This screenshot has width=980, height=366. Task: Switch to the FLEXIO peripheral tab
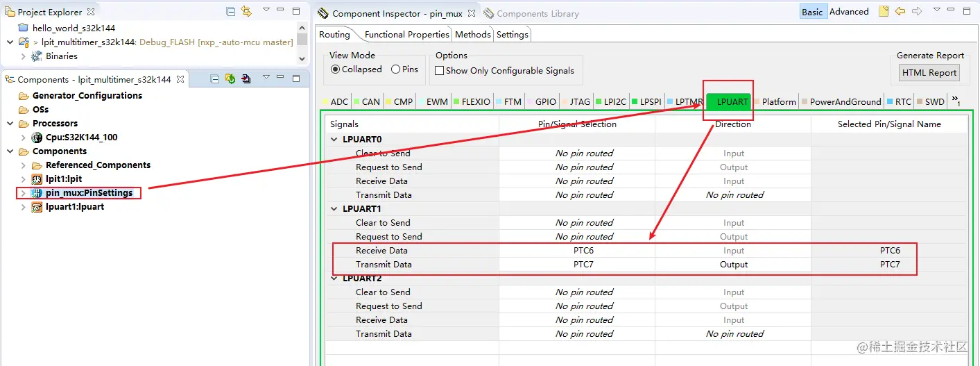tap(472, 102)
